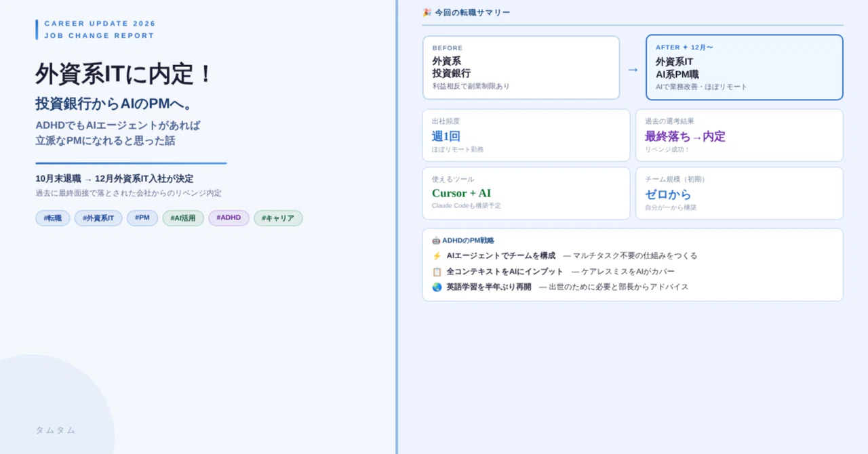The width and height of the screenshot is (868, 454).
Task: Click the green value Cursor + AI
Action: 461,193
